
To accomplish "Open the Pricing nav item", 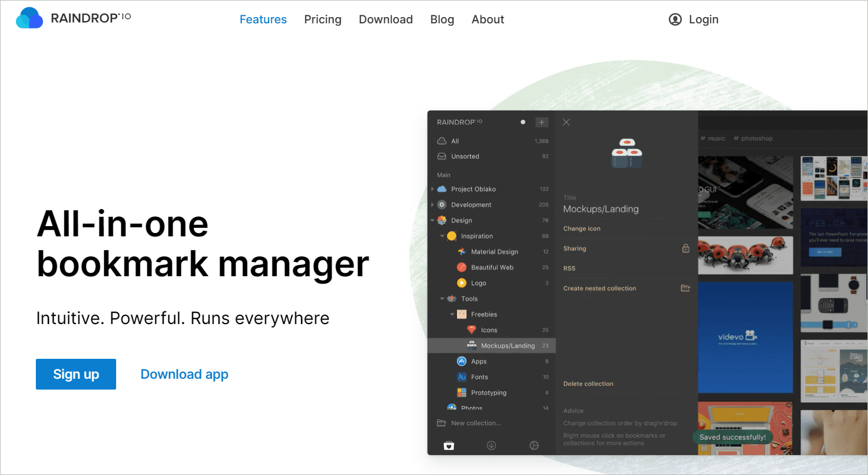I will point(323,19).
